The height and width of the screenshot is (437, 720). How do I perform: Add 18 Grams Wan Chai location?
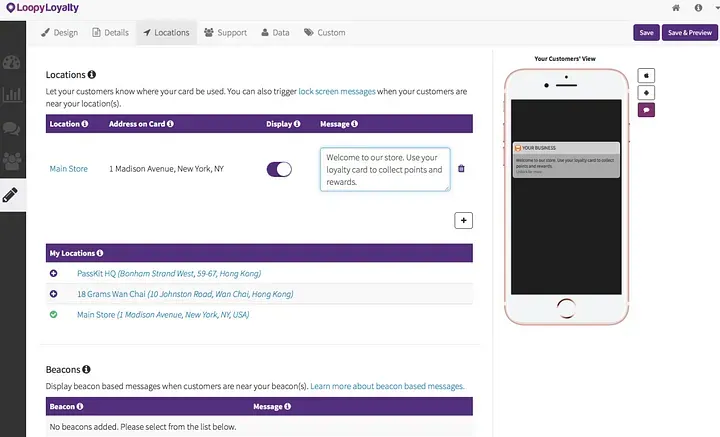tap(54, 294)
